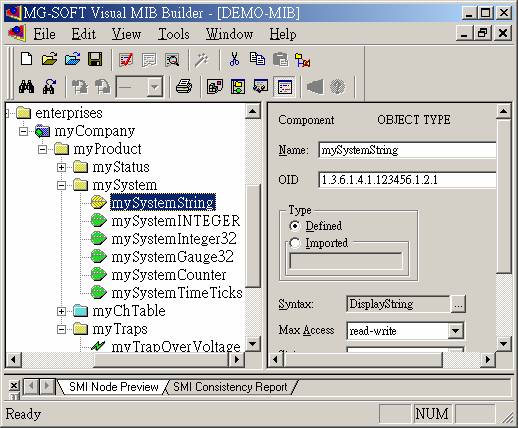Click into the Name input field

407,150
